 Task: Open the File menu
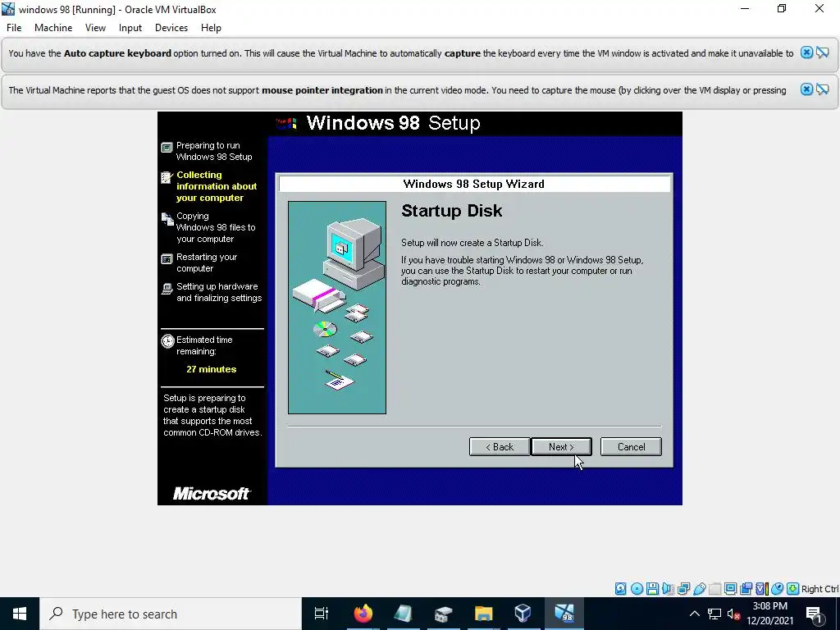14,28
